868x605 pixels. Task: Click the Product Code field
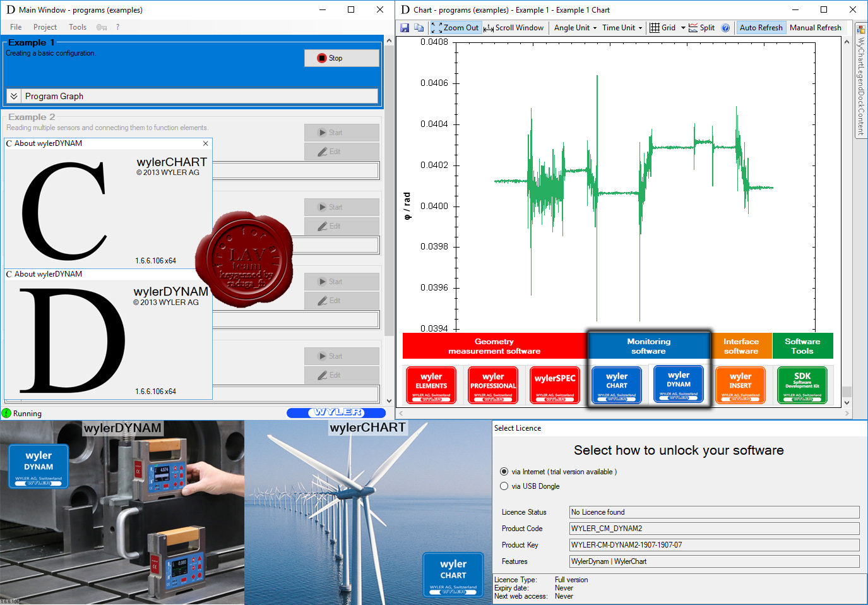(x=714, y=529)
